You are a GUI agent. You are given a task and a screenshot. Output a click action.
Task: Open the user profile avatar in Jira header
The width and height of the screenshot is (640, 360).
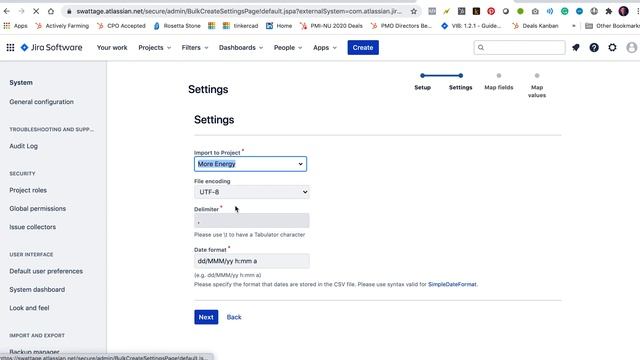(631, 48)
